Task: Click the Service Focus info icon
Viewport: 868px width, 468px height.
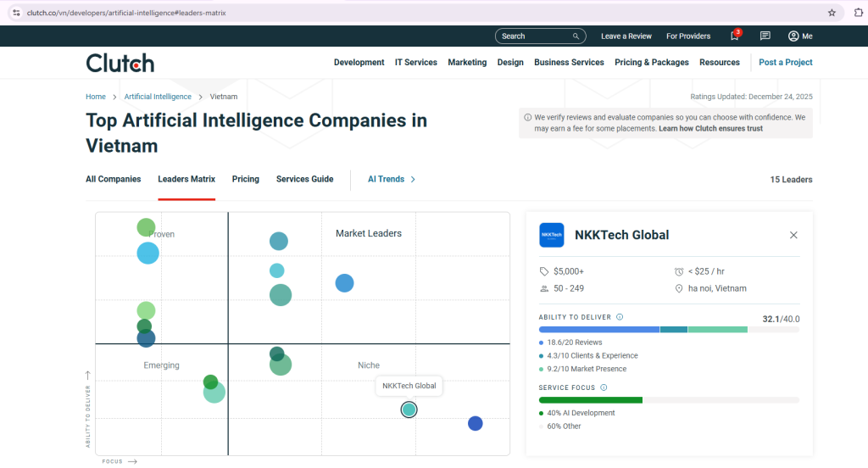Action: point(604,387)
